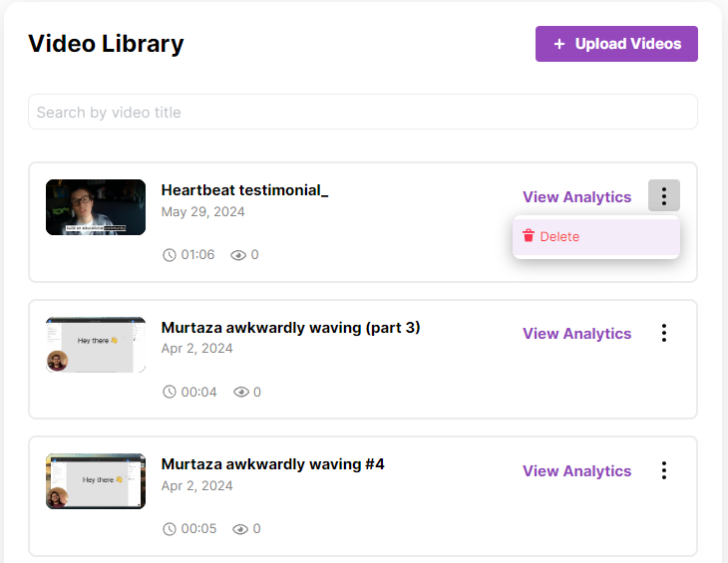Select Delete in the dropdown menu
Viewport: 728px width, 563px height.
(x=596, y=236)
